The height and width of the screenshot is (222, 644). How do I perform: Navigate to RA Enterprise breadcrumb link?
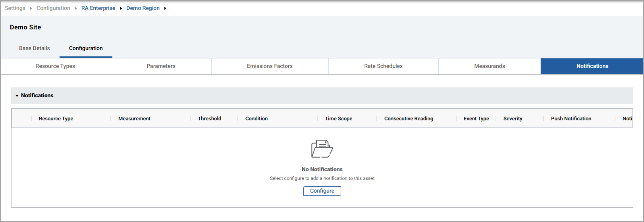pos(98,8)
